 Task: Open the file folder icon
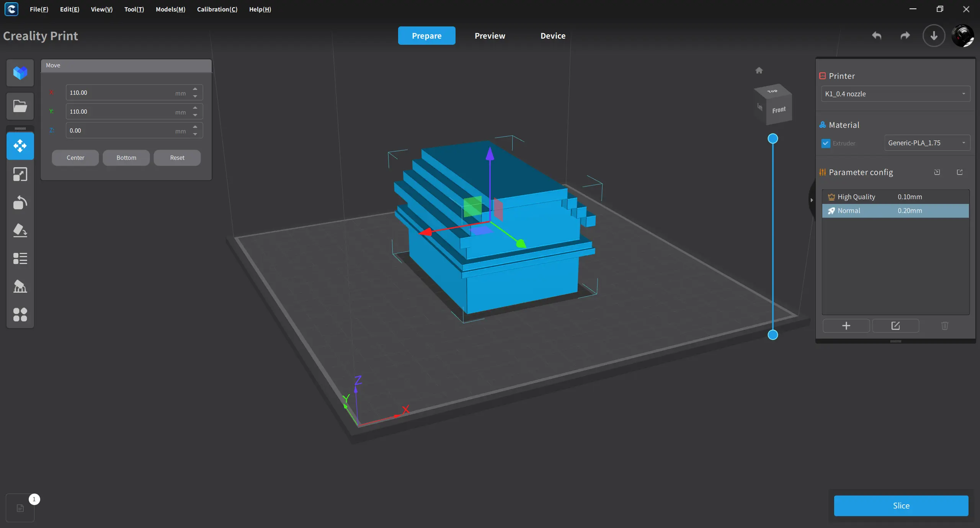(x=20, y=106)
